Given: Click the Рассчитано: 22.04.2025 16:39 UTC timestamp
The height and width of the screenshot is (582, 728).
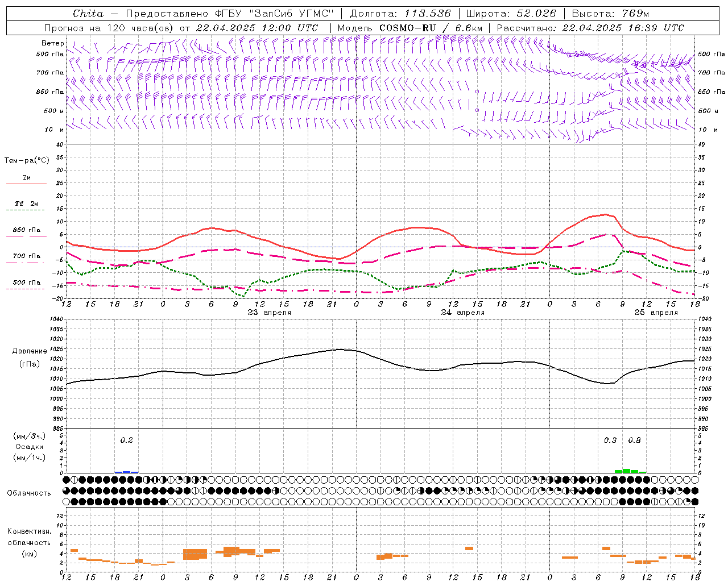Looking at the screenshot, I should [x=590, y=28].
